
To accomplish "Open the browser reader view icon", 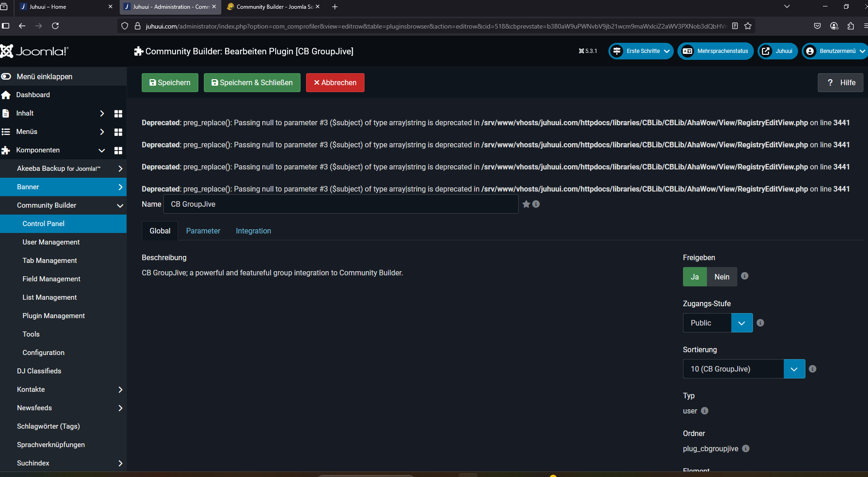I will click(735, 26).
